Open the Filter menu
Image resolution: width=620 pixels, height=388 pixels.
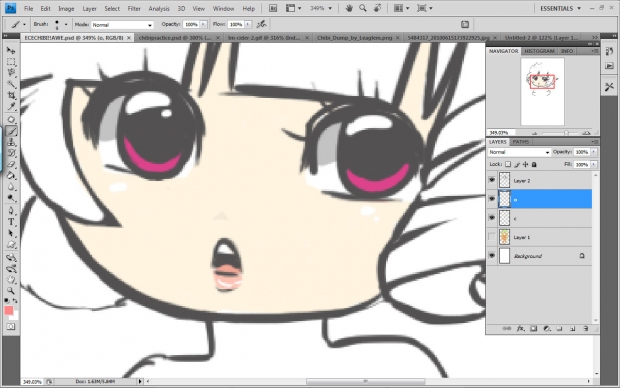coord(134,8)
